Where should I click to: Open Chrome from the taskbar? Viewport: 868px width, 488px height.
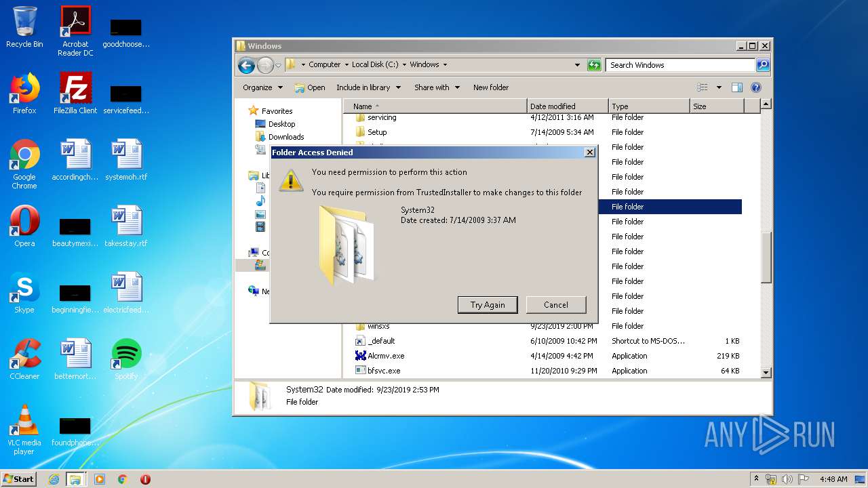[123, 479]
